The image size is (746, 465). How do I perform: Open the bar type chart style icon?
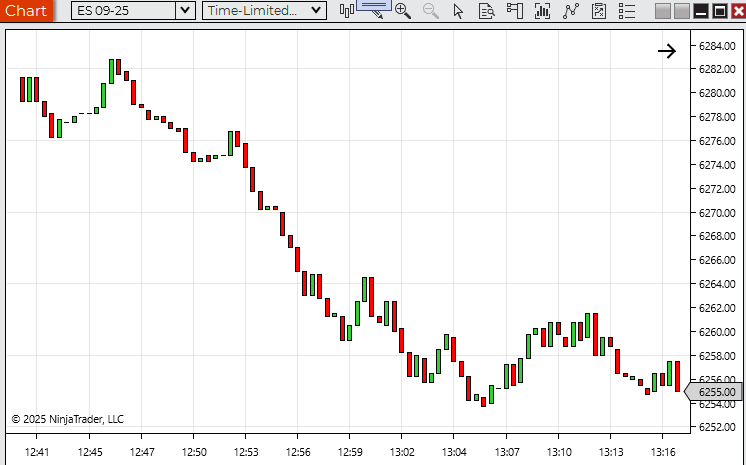coord(347,11)
